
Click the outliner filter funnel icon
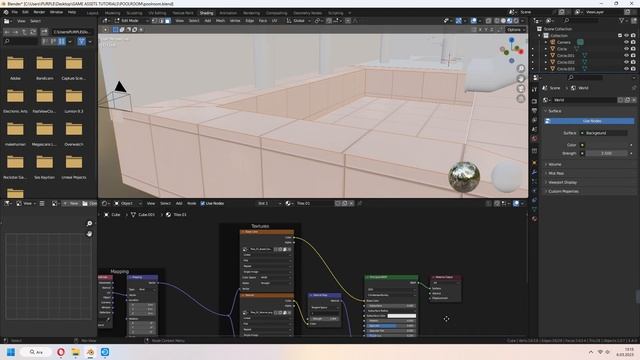(621, 20)
